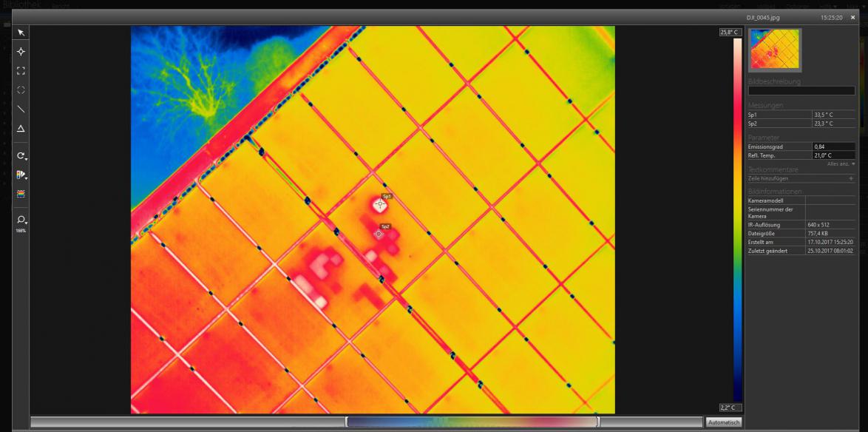This screenshot has width=868, height=432.
Task: Open the rotate tool dropdown arrow
Action: pos(26,161)
